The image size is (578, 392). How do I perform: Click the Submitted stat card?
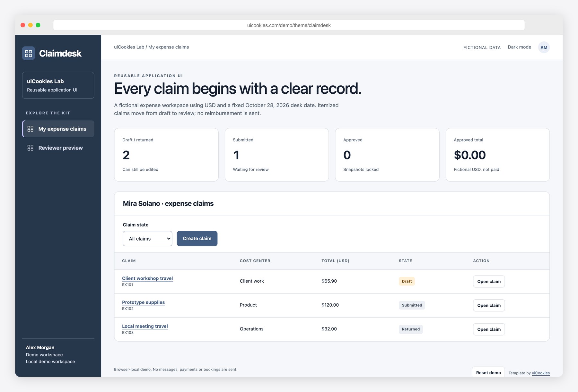[x=277, y=155]
